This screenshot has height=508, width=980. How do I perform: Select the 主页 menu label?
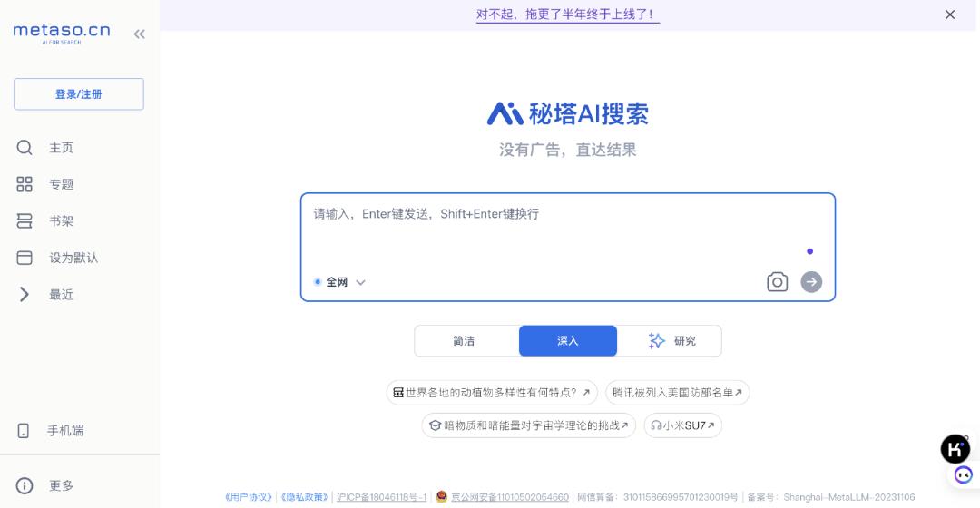pyautogui.click(x=62, y=148)
